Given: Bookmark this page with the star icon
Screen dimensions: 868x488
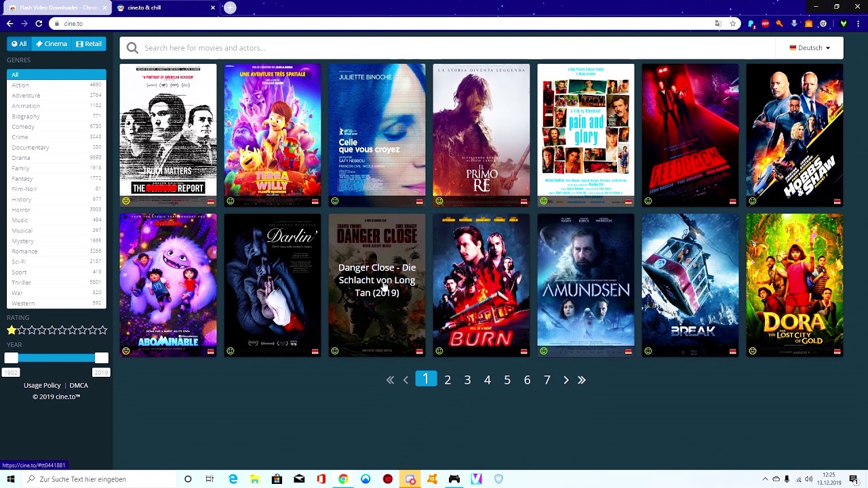Looking at the screenshot, I should [x=732, y=24].
